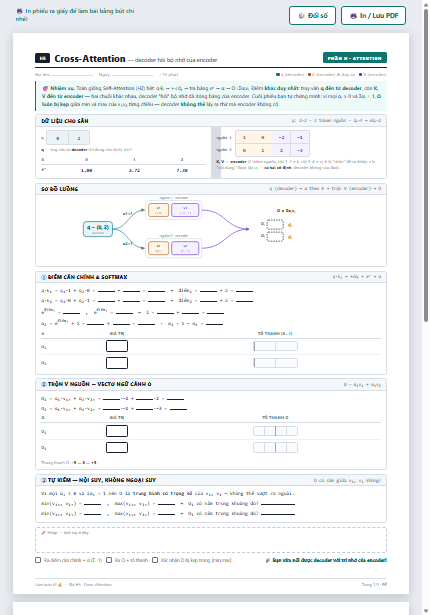Click the α₁ value box in section 1

click(117, 346)
